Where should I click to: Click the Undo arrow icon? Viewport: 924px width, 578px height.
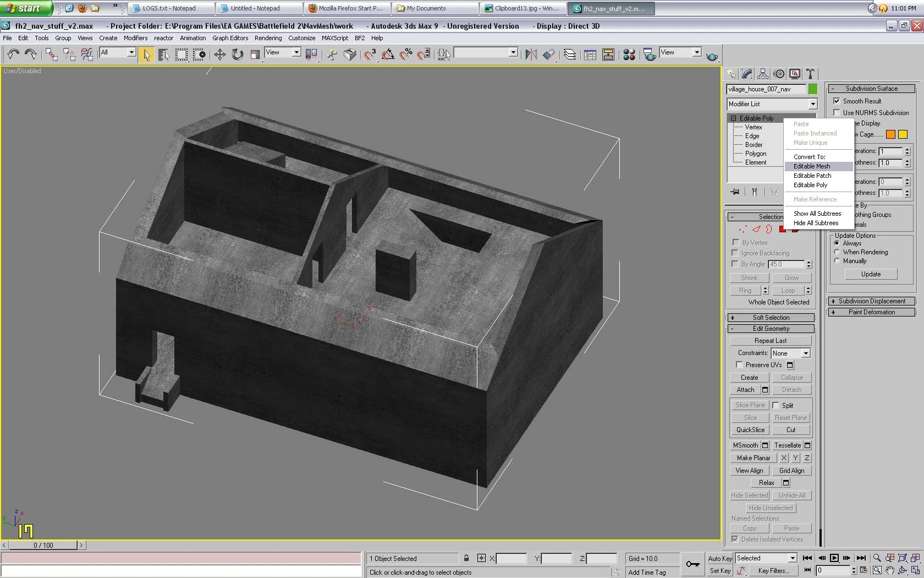click(x=13, y=54)
